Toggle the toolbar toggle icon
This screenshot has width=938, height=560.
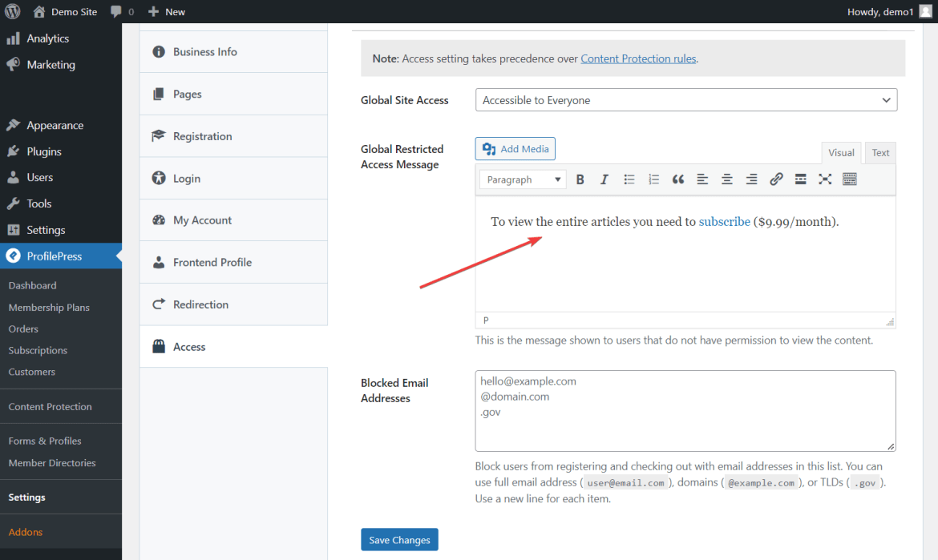tap(850, 179)
